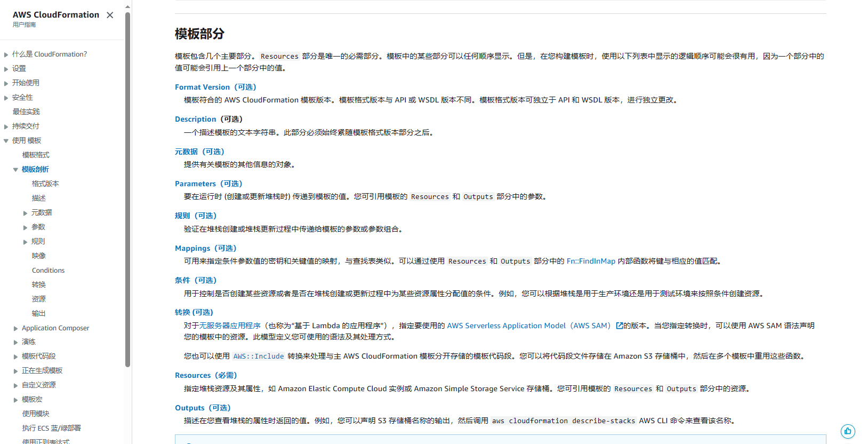Screen dimensions: 868x444
Task: Click the sidebar vertical scrollbar
Action: pos(127,189)
